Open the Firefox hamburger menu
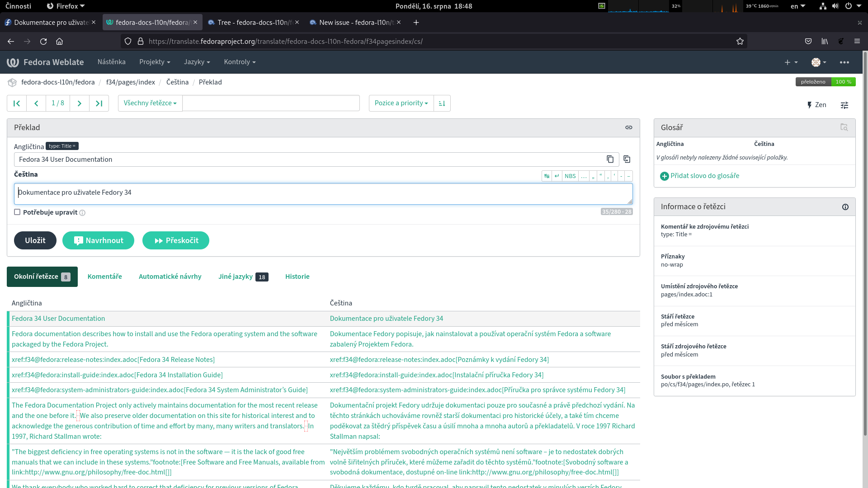 tap(857, 42)
